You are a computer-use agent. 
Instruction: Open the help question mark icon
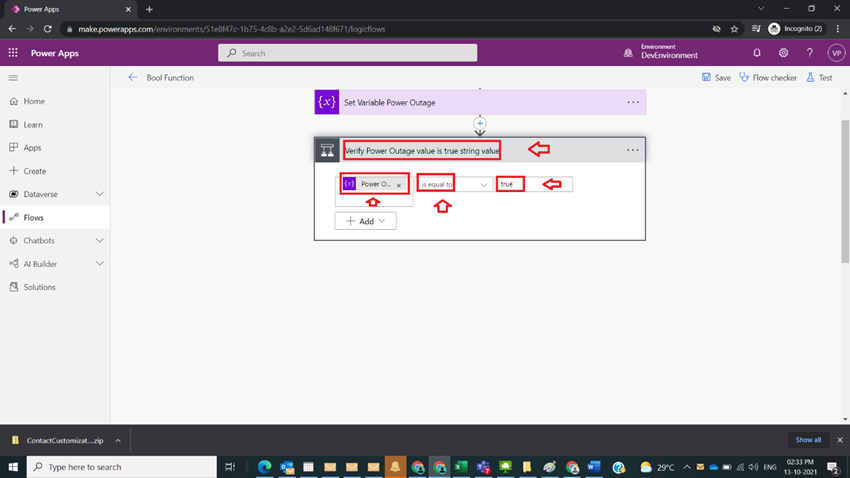[810, 53]
